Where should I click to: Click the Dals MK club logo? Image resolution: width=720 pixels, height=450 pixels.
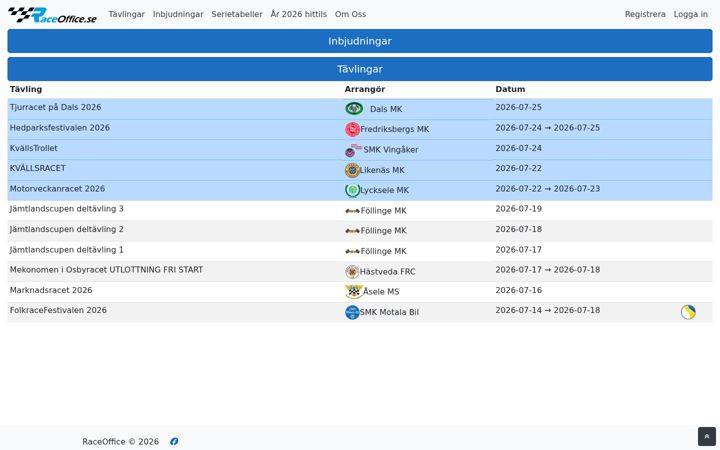coord(354,109)
